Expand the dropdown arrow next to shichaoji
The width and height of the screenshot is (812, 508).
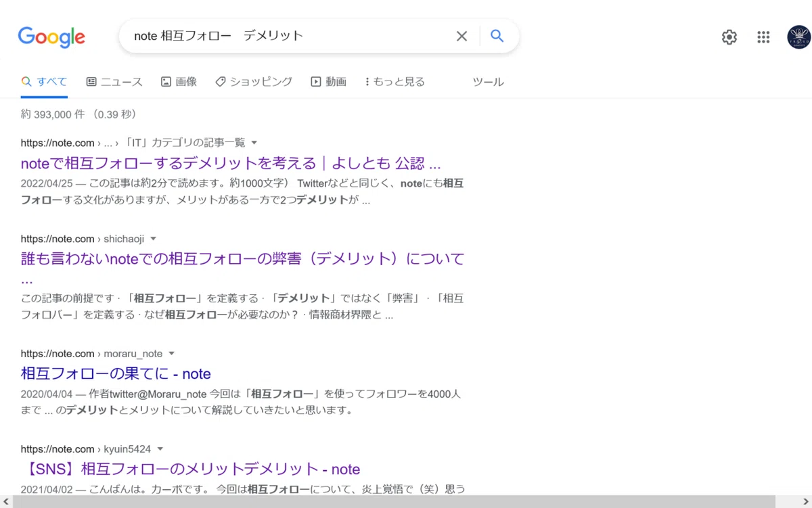[x=153, y=239]
